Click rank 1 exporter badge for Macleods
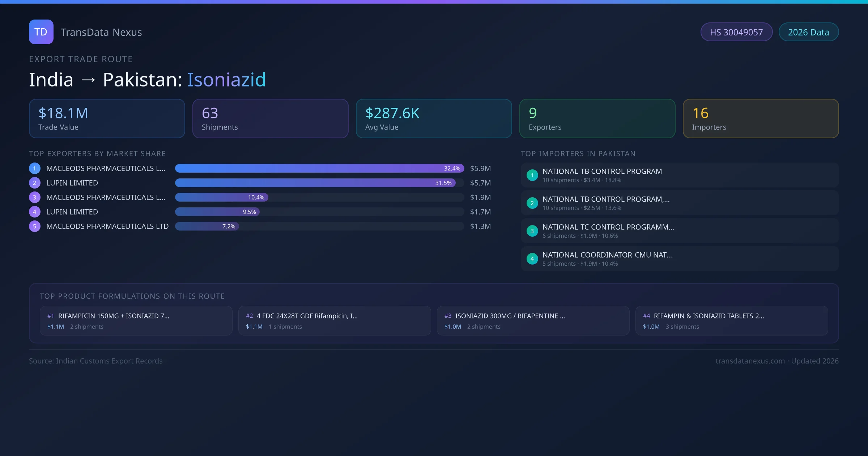Screen dimensions: 868x456 pyautogui.click(x=35, y=168)
